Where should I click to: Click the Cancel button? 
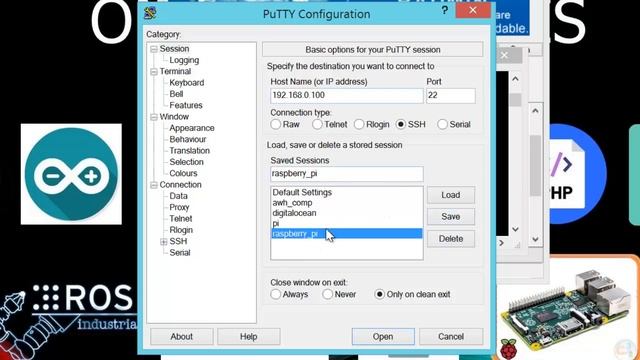point(451,337)
